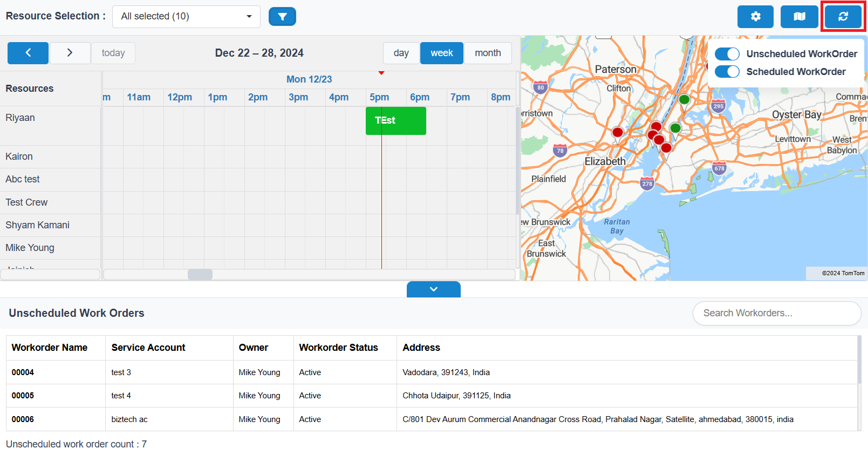Click Interstate 295 shield on map
The width and height of the screenshot is (868, 455).
718,106
